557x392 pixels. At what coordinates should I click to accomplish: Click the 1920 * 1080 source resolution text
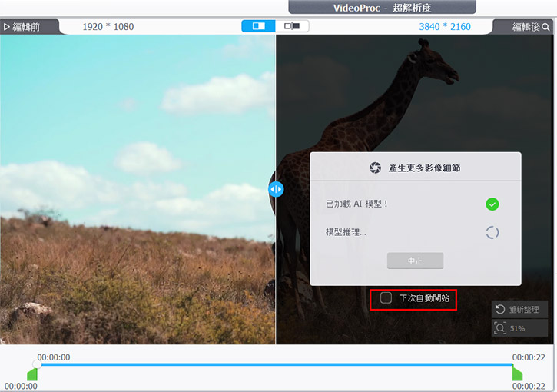(108, 27)
